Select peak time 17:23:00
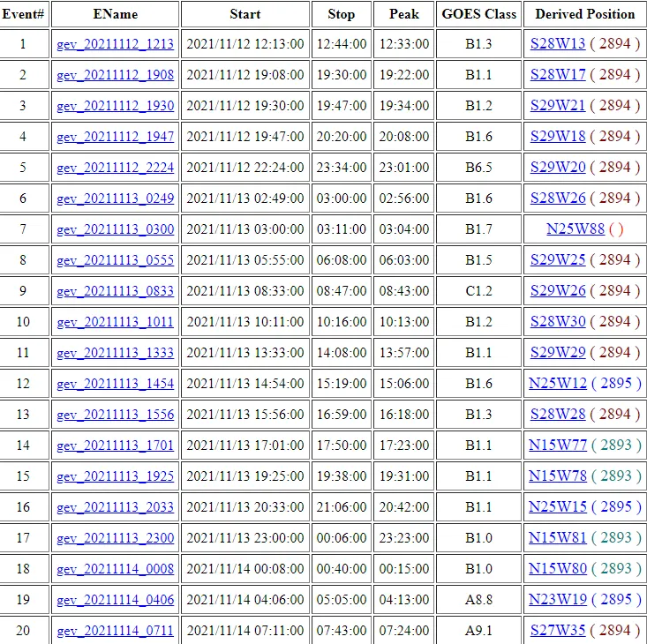The height and width of the screenshot is (644, 647). pyautogui.click(x=404, y=446)
